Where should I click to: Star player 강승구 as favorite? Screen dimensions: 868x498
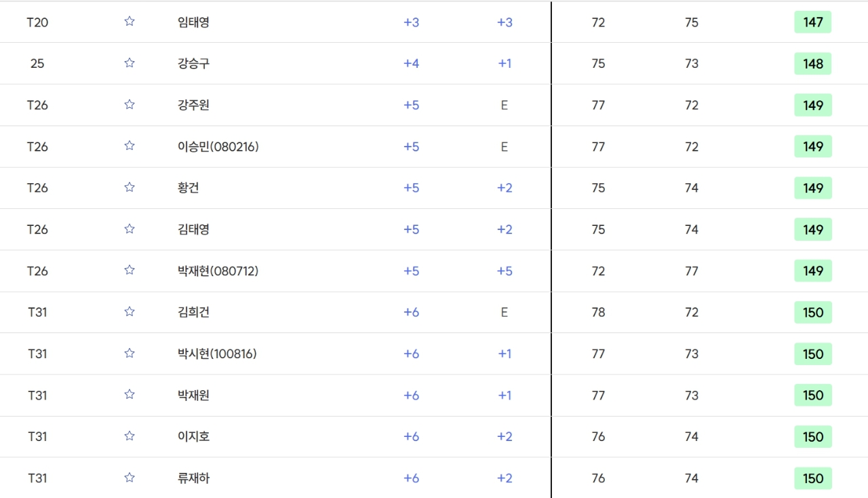tap(130, 63)
